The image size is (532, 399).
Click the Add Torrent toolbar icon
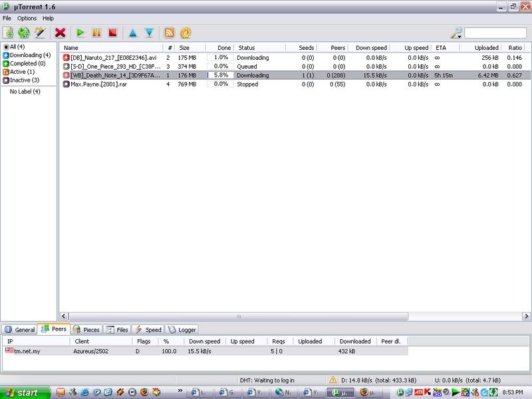(9, 33)
